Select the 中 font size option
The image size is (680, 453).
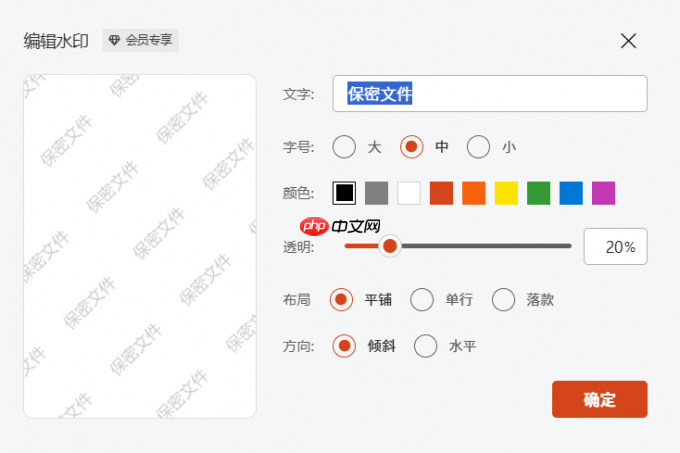[x=411, y=147]
